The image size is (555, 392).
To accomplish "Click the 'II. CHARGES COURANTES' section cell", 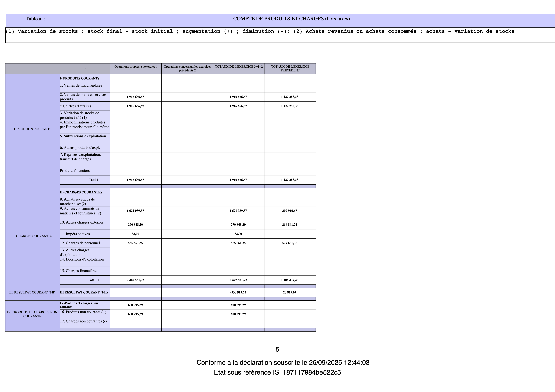I will (x=33, y=238).
